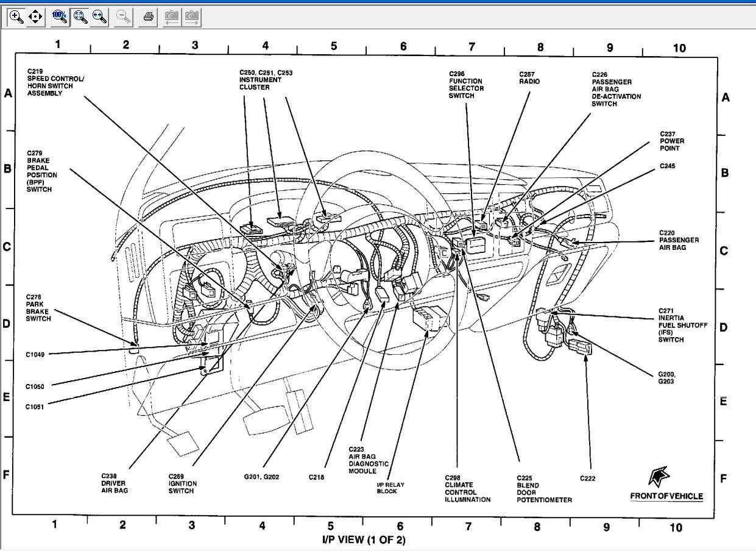Viewport: 756px width, 551px height.
Task: Click the fit to window zoom icon
Action: click(x=80, y=17)
